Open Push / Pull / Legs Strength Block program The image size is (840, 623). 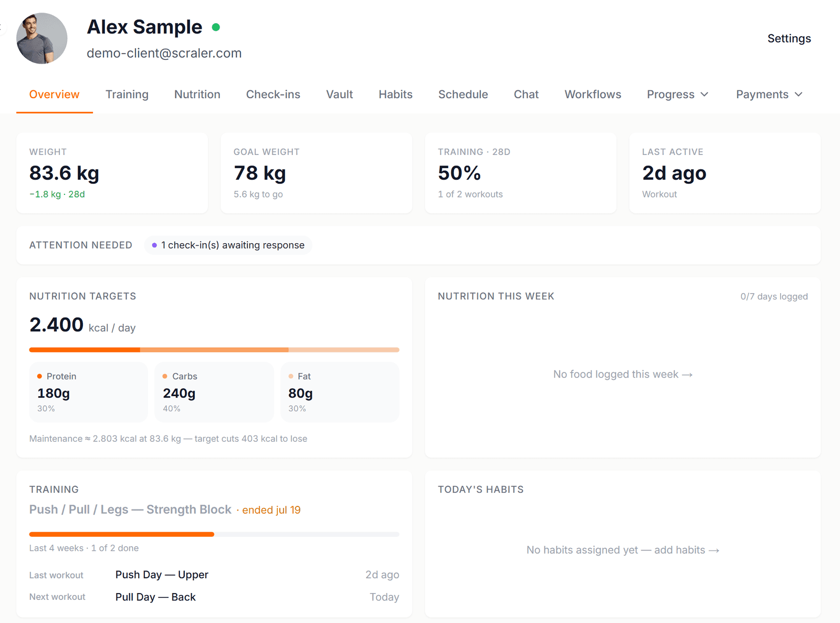point(130,510)
